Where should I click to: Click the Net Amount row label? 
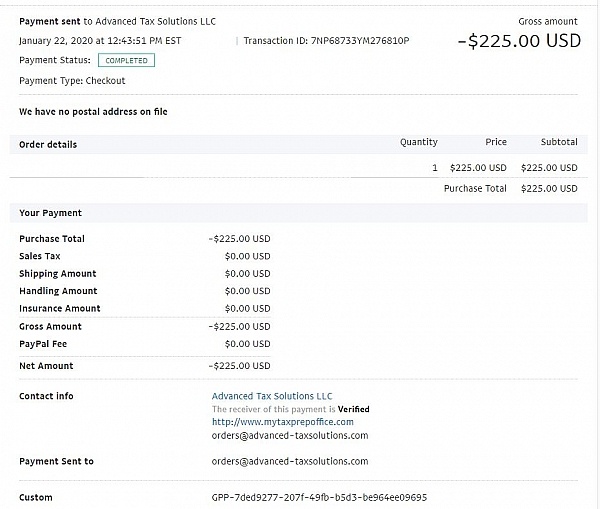coord(46,366)
